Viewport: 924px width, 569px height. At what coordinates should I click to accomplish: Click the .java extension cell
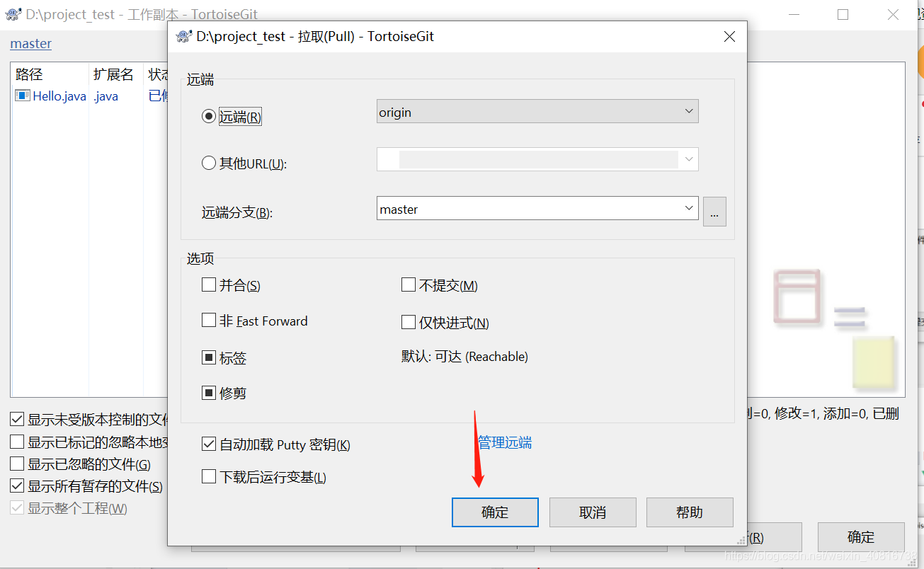point(106,96)
